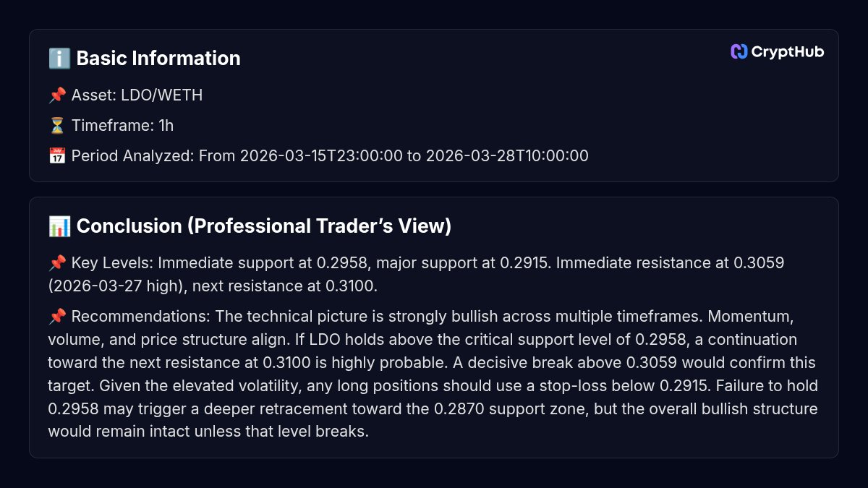The height and width of the screenshot is (488, 868).
Task: Click the pushpin icon before Recommendations
Action: pyautogui.click(x=57, y=317)
